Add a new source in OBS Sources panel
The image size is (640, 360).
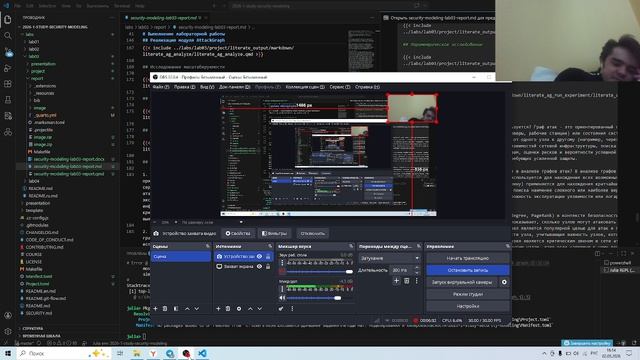[x=218, y=309]
